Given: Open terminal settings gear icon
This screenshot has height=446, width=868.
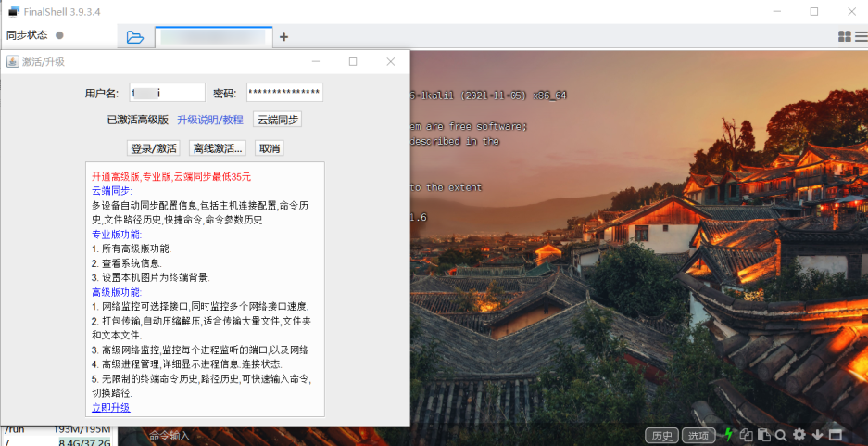Looking at the screenshot, I should tap(799, 435).
